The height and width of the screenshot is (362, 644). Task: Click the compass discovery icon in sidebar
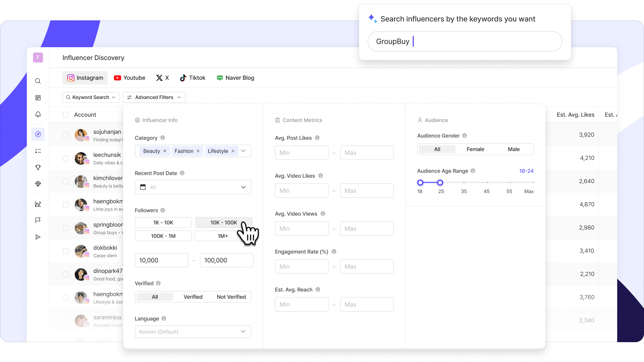tap(38, 134)
